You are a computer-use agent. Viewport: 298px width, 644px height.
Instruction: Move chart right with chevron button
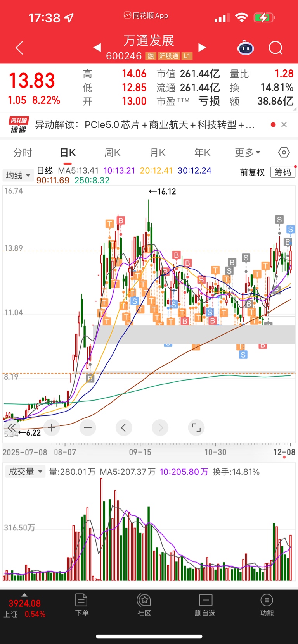coord(160,428)
